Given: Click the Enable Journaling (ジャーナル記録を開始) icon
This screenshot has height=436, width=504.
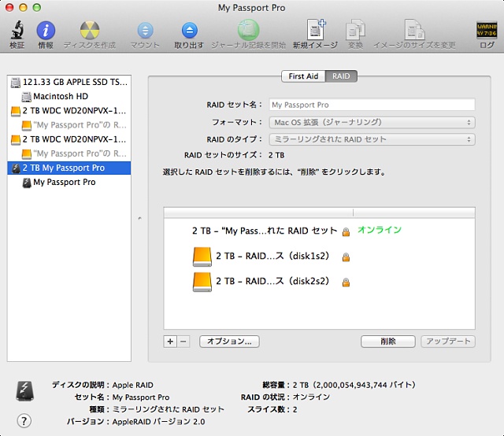Looking at the screenshot, I should pos(249,30).
